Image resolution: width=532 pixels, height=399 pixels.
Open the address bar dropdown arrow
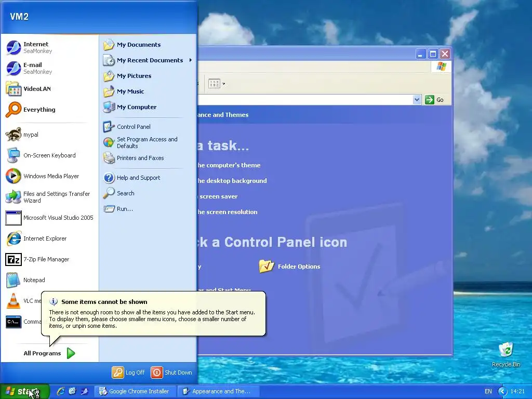pyautogui.click(x=417, y=100)
